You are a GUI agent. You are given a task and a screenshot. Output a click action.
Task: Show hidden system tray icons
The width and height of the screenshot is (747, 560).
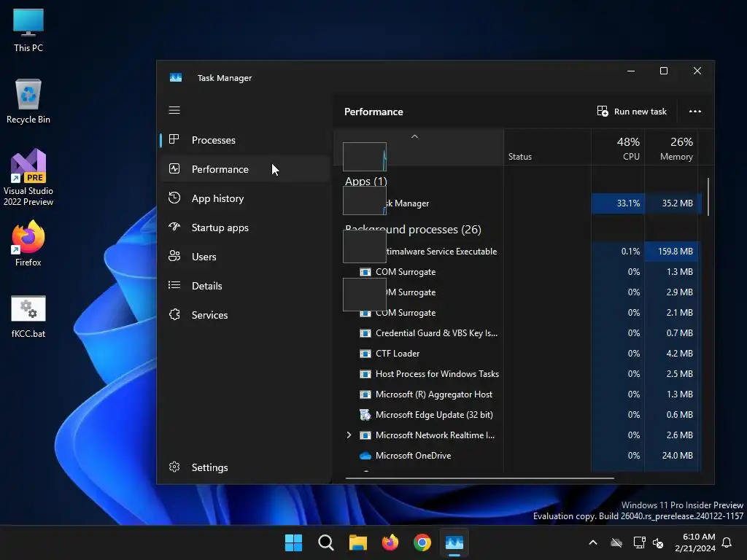[593, 542]
